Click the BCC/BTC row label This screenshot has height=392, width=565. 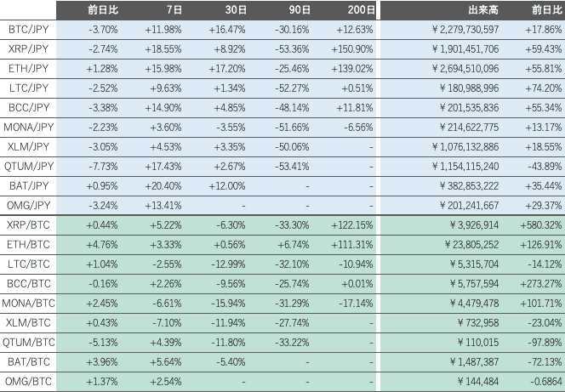tap(28, 283)
